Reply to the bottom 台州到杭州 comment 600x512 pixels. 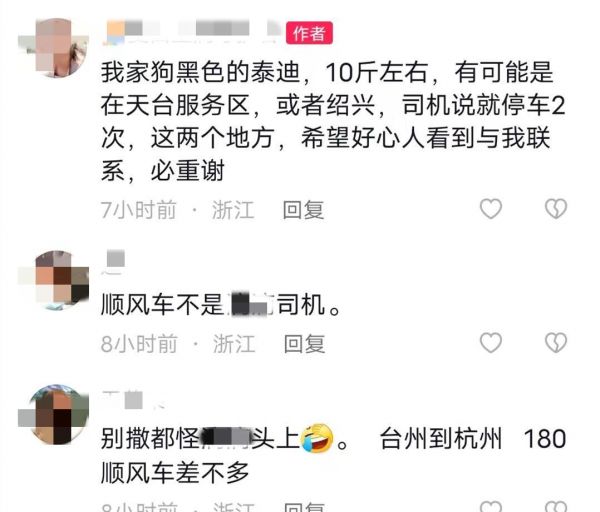(x=304, y=507)
